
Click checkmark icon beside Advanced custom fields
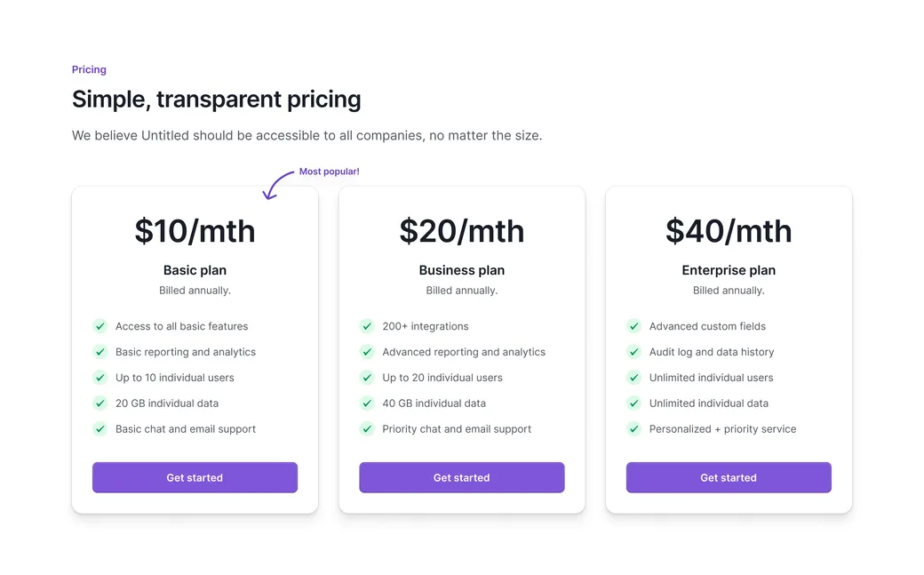pyautogui.click(x=634, y=326)
